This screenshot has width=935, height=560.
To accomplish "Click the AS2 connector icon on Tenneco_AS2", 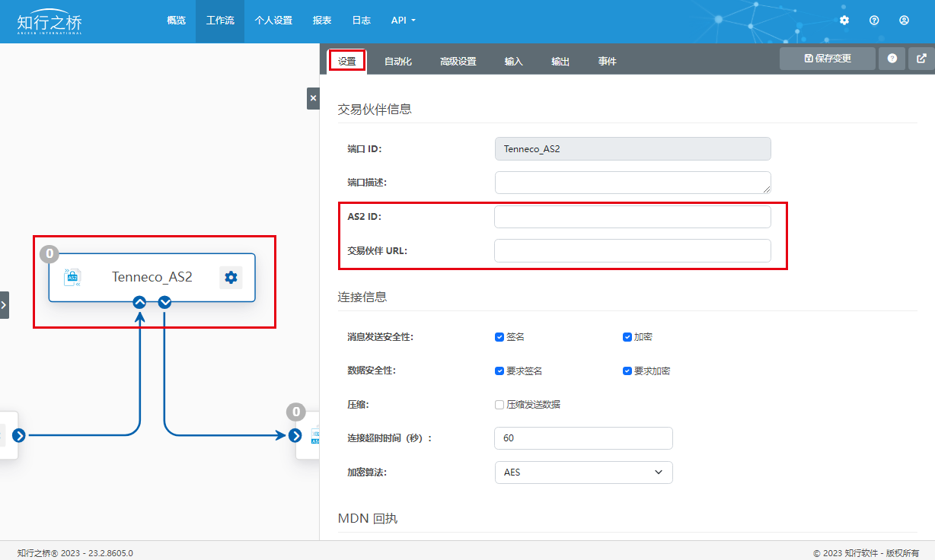I will click(x=73, y=278).
